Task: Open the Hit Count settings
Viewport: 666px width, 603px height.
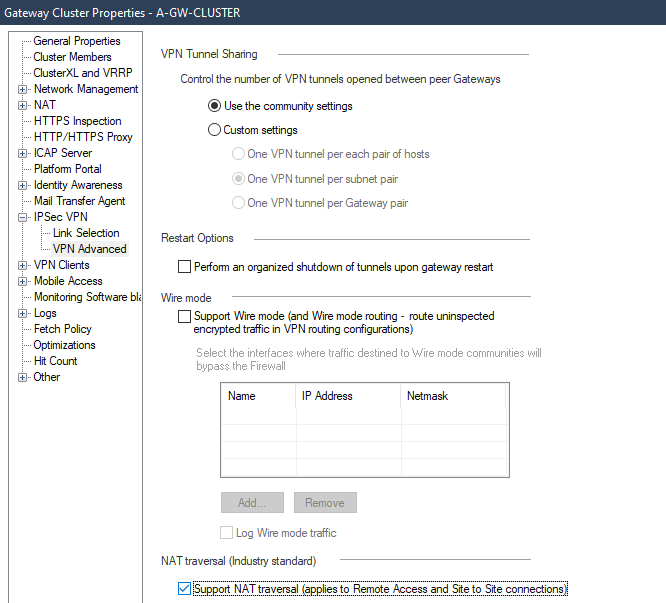Action: (x=55, y=361)
